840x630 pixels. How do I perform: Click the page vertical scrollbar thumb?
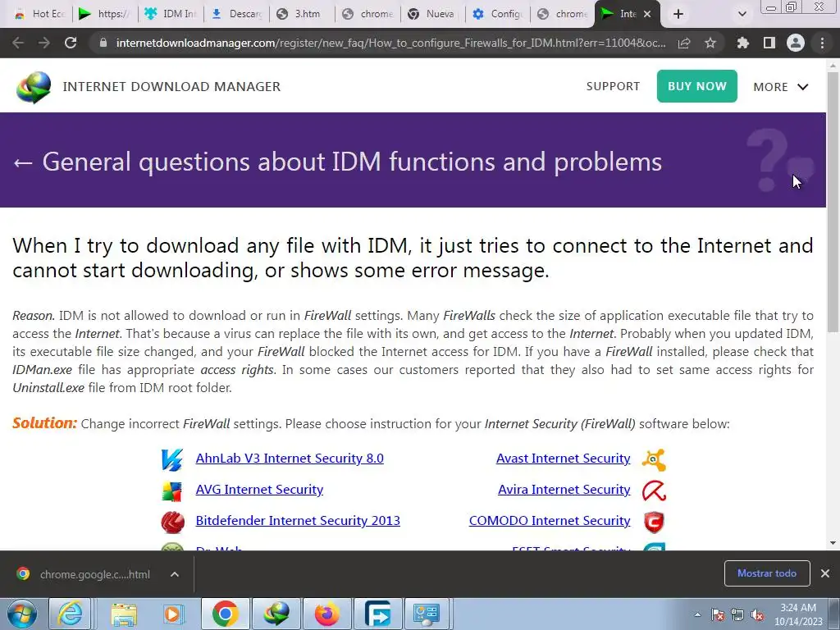point(833,201)
